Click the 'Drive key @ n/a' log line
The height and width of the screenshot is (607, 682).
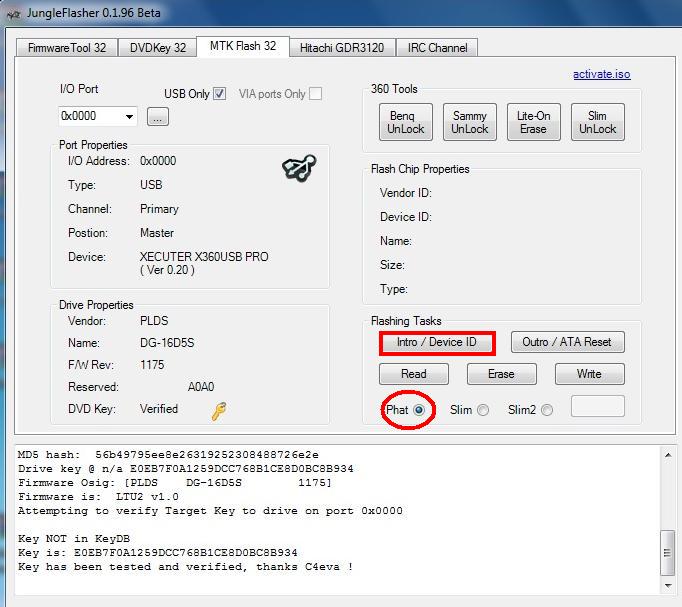186,469
